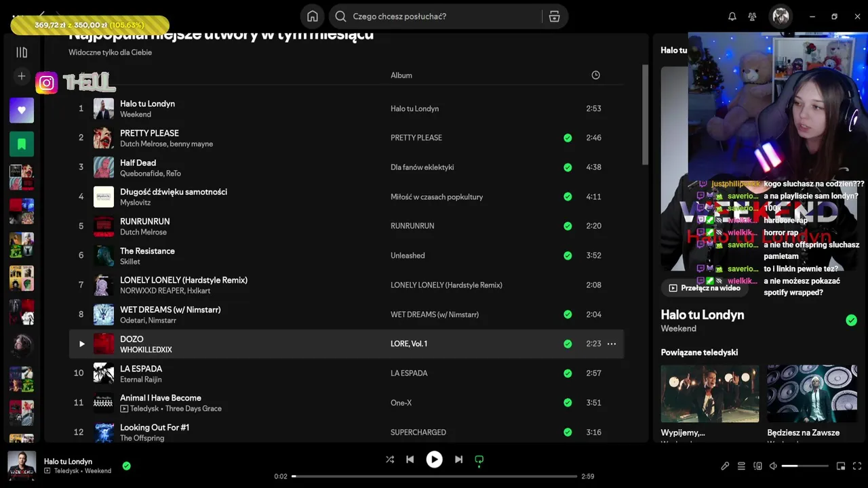Click Half Dead album art thumbnail
The image size is (868, 488).
(x=104, y=167)
